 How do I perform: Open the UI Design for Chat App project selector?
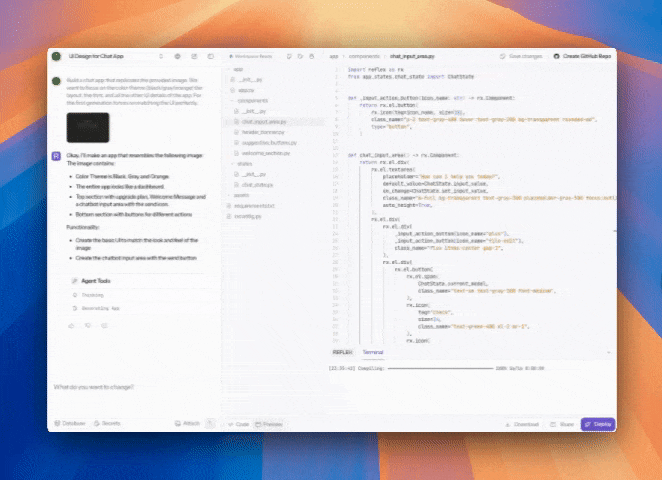[100, 57]
